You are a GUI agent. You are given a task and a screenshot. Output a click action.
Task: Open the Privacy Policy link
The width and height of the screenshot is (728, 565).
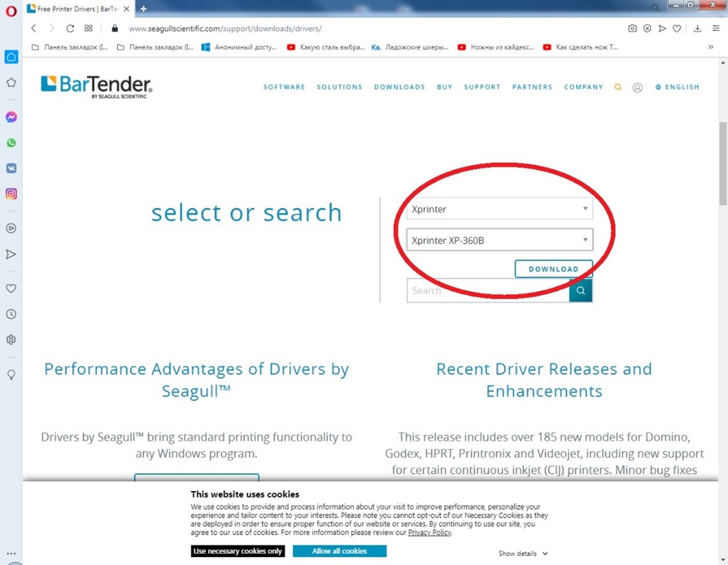pos(430,532)
